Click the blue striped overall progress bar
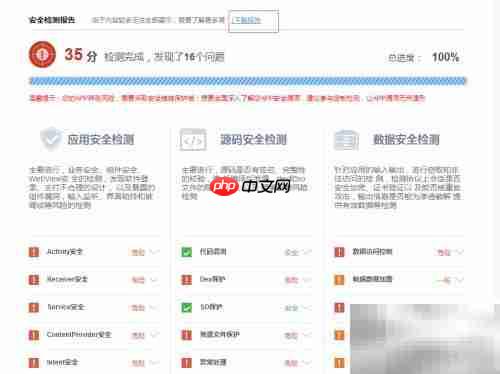Viewport: 500px width, 374px height. (x=248, y=81)
